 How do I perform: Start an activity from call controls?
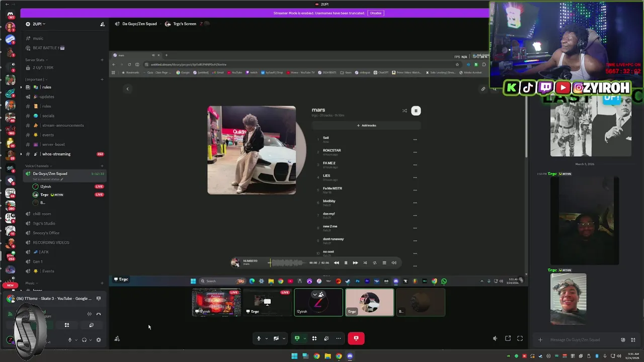314,338
